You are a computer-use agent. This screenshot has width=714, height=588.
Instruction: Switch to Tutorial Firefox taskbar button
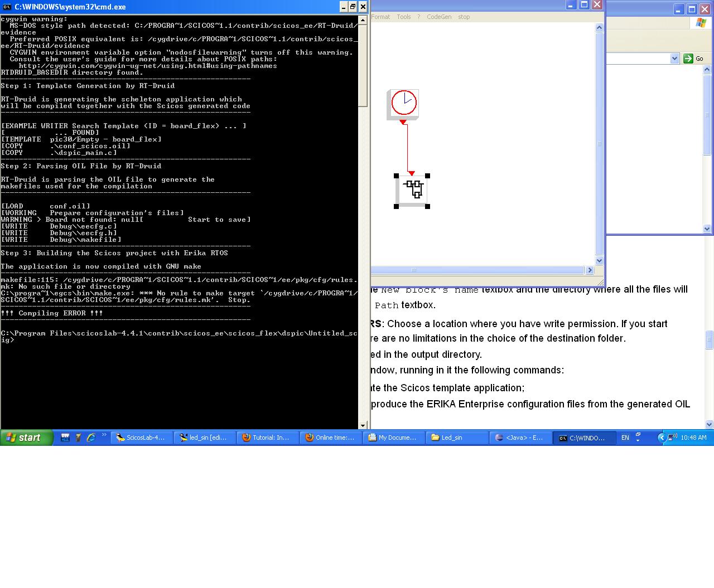[x=268, y=438]
